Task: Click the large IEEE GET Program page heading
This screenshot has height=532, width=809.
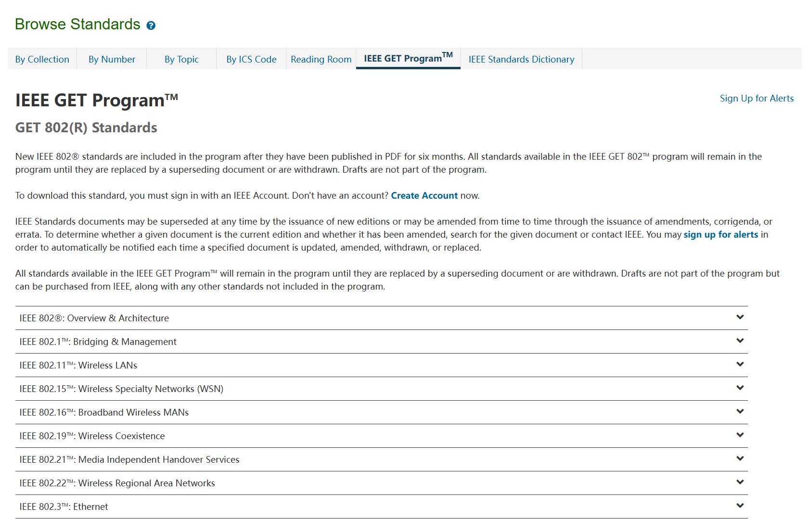Action: point(97,100)
